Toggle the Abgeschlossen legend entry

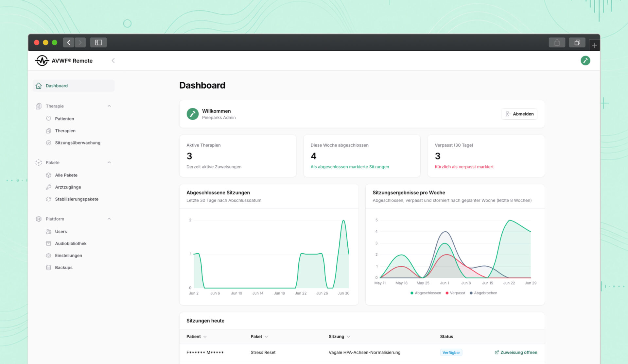pos(426,293)
